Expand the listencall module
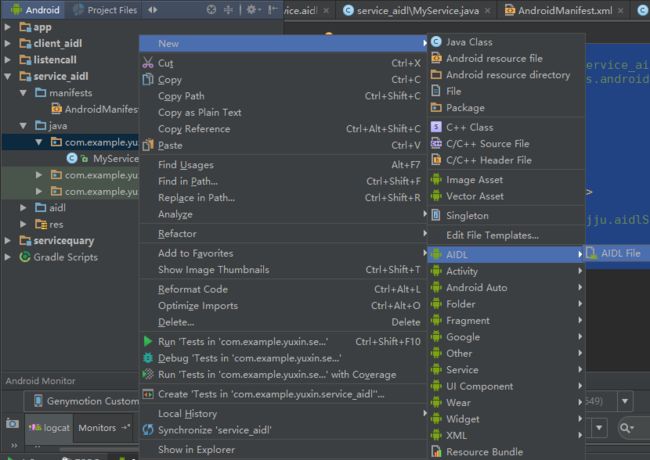The height and width of the screenshot is (460, 650). (7, 60)
